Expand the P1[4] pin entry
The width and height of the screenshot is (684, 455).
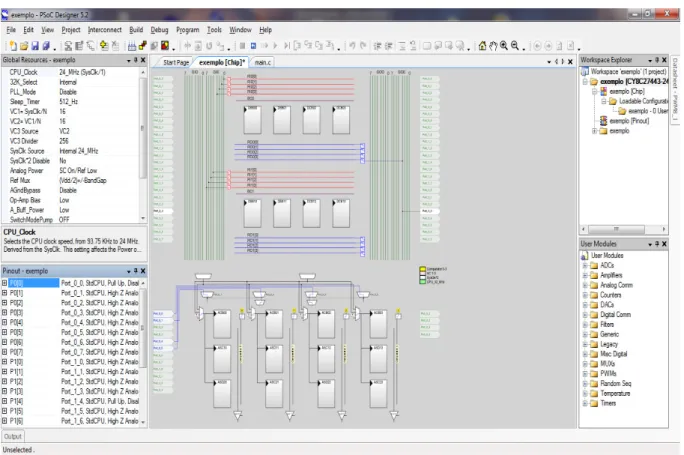[4, 401]
